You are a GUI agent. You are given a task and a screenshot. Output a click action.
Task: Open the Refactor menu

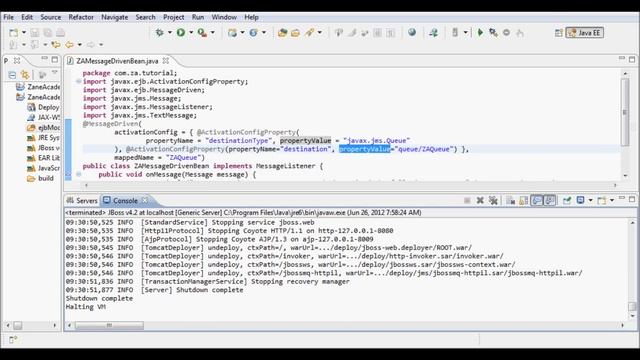pyautogui.click(x=81, y=17)
